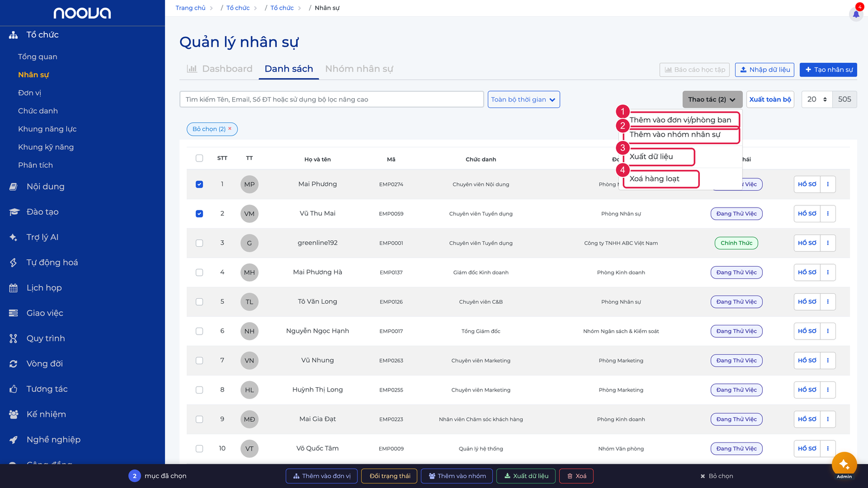
Task: Open three-dot menu for Vũ Thu Mai
Action: pos(828,214)
